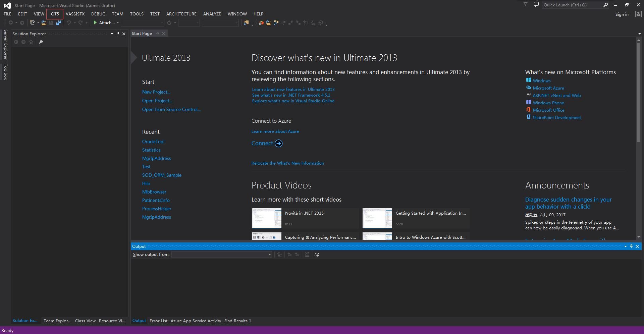Open the ARCHITECTURE menu
Image resolution: width=644 pixels, height=334 pixels.
click(181, 14)
